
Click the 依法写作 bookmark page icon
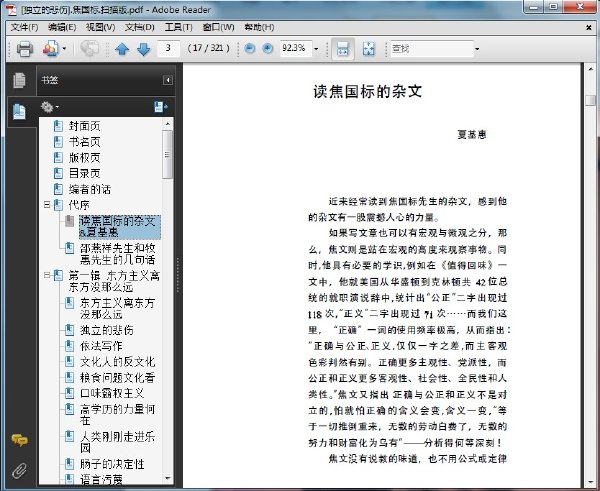[69, 346]
